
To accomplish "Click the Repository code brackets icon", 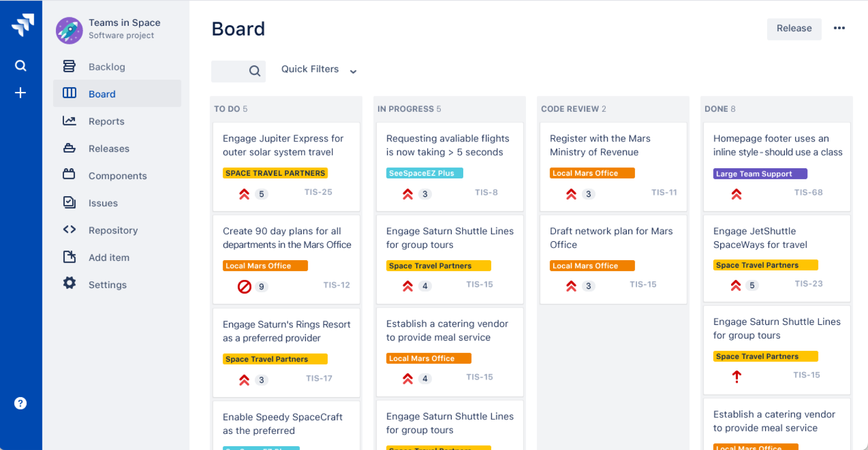I will [70, 230].
